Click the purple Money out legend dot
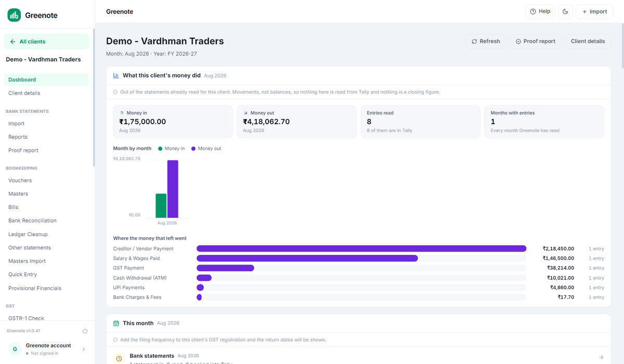The image size is (624, 364). [193, 149]
